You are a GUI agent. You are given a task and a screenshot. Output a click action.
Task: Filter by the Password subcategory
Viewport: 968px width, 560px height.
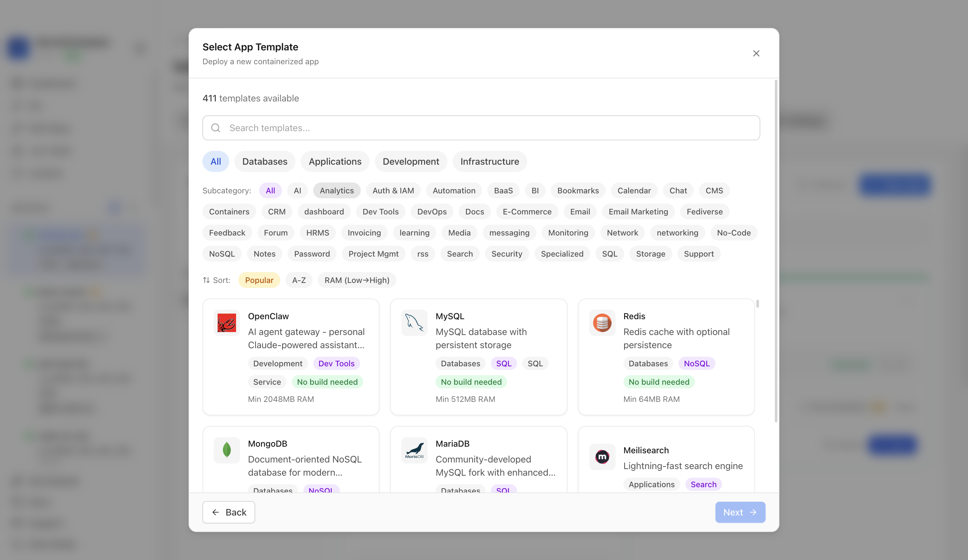312,254
